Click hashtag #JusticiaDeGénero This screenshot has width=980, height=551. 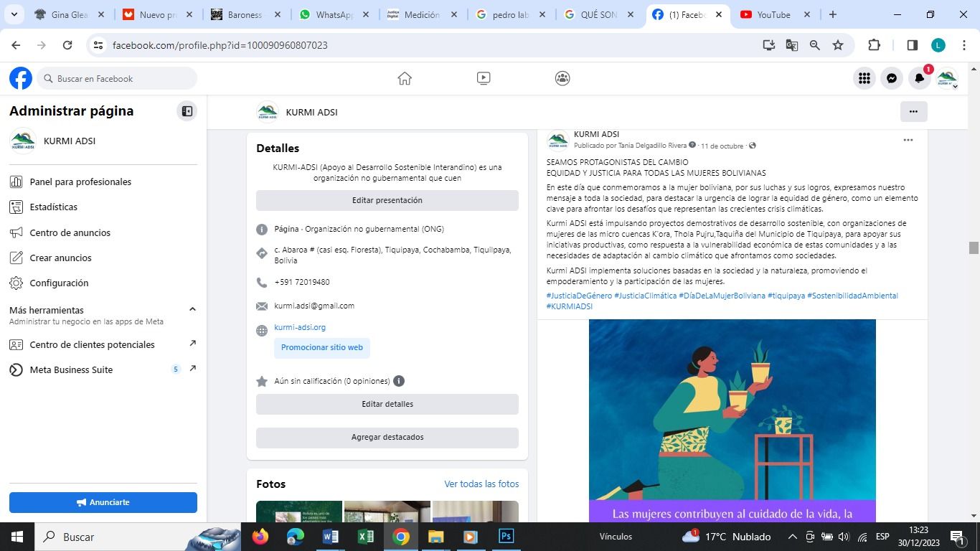coord(579,296)
